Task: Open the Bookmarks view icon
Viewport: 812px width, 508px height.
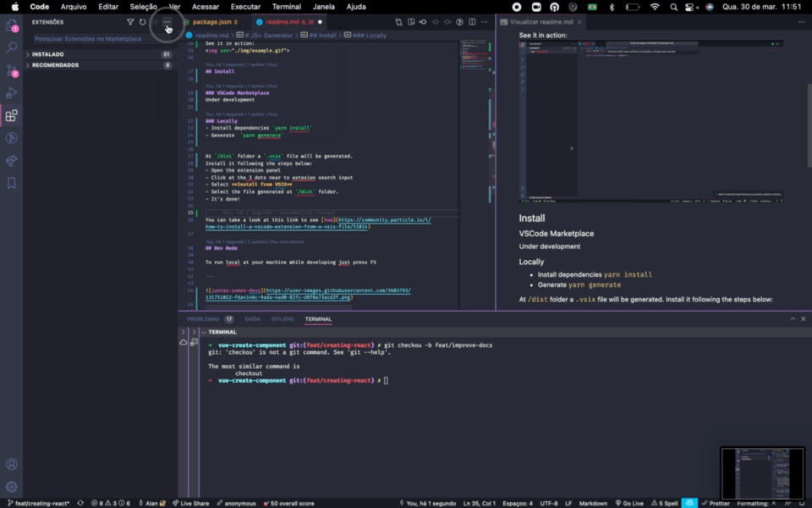Action: [11, 184]
